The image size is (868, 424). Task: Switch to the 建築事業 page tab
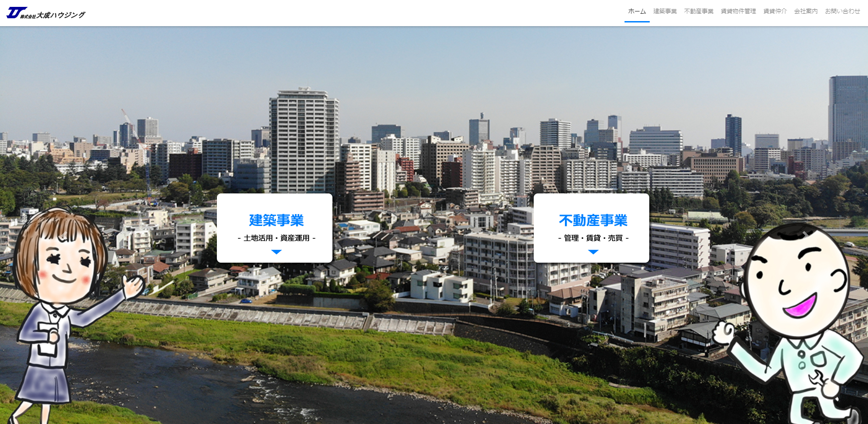tap(665, 11)
